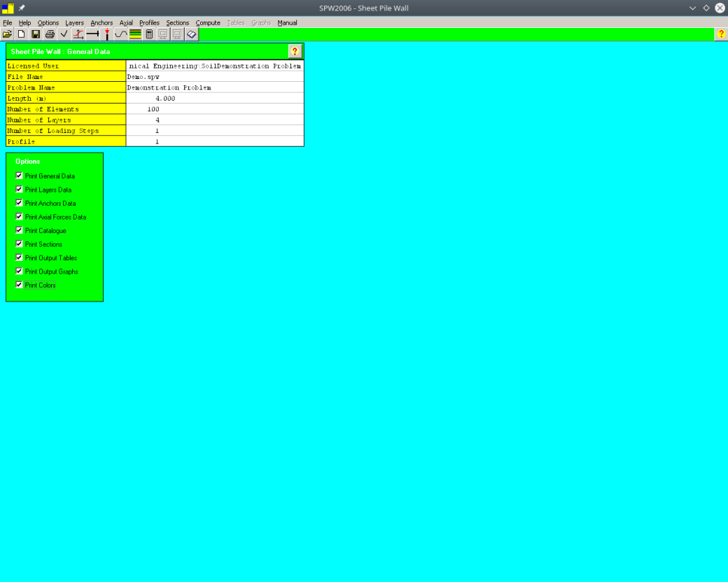Screen dimensions: 728x582
Task: Click the orange help button on toolbar
Action: click(720, 34)
